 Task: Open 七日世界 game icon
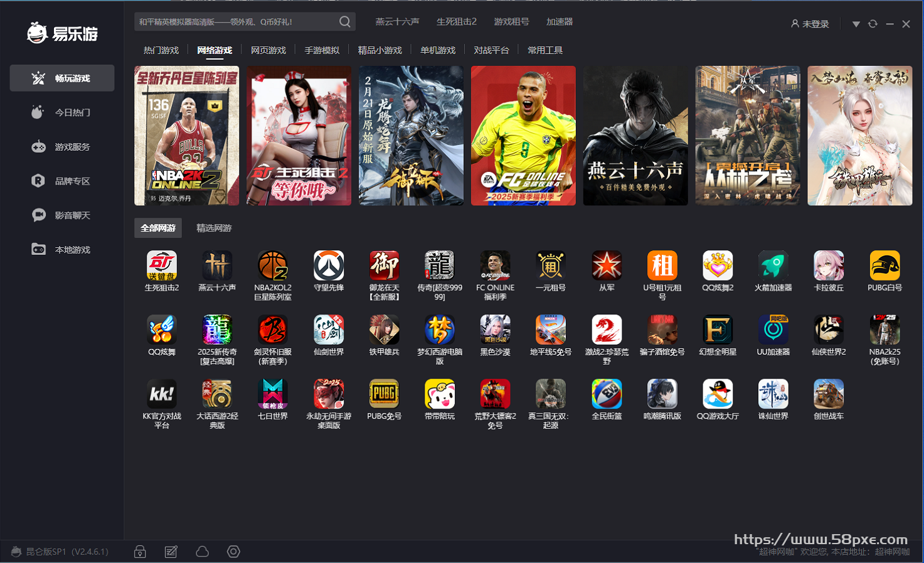[x=273, y=394]
